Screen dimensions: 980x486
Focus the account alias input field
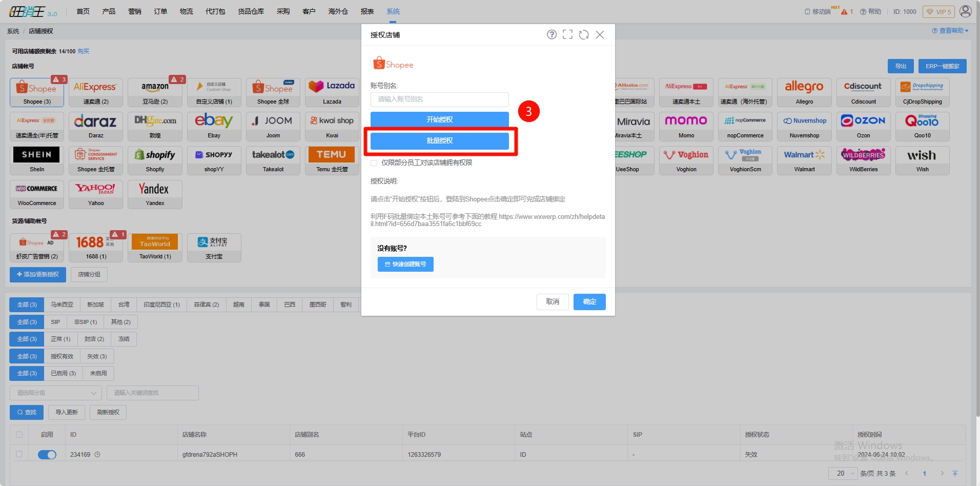[439, 99]
